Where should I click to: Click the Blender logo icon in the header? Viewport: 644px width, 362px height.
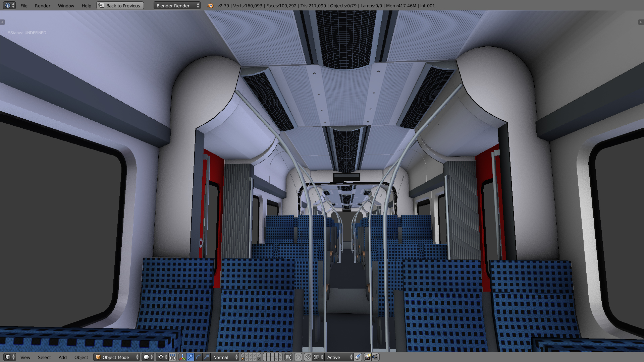210,5
